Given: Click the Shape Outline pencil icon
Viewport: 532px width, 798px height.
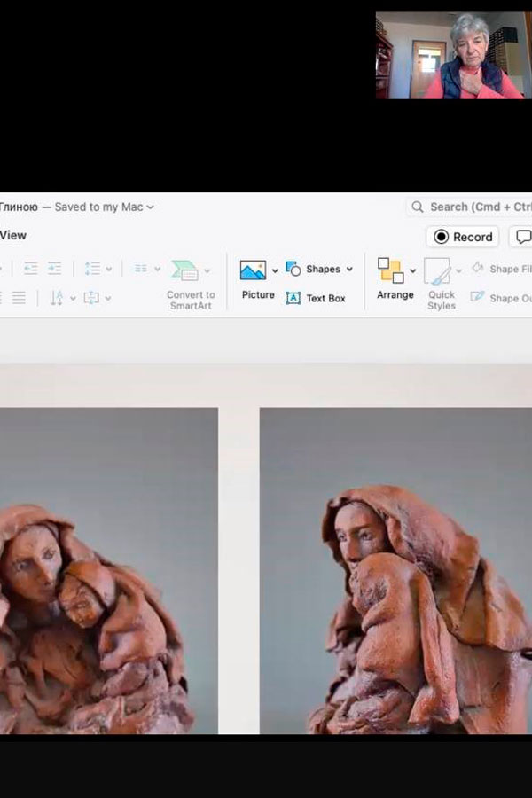Looking at the screenshot, I should (x=477, y=297).
